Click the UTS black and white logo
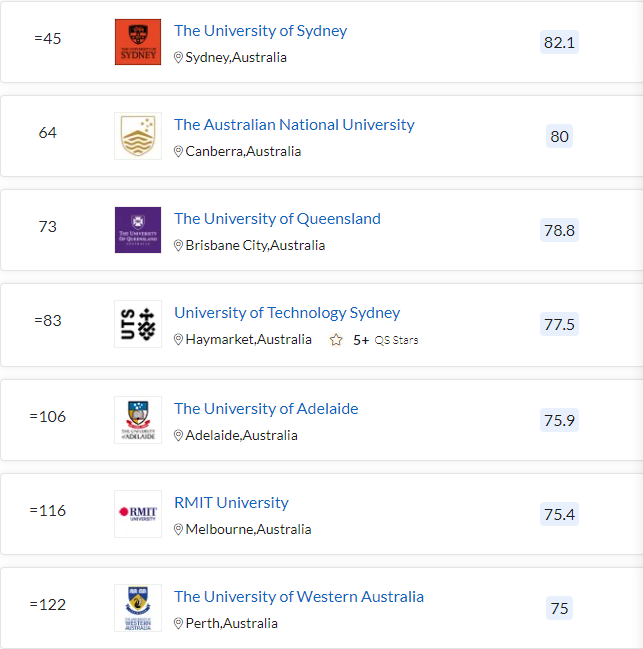Screen dimensions: 643x649 138,324
